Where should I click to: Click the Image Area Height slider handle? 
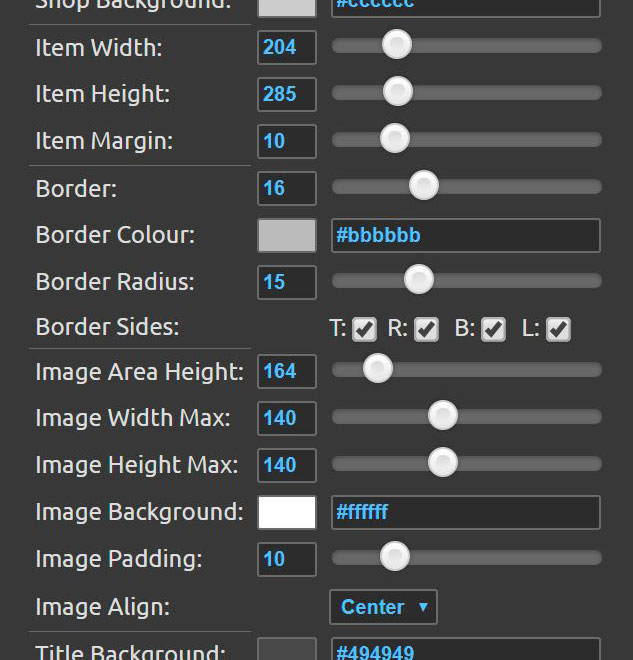point(377,370)
